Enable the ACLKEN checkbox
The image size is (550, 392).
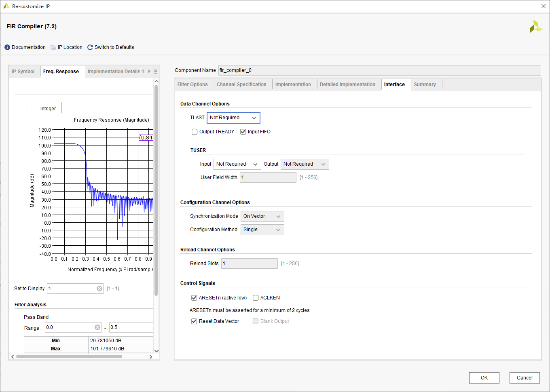coord(256,298)
